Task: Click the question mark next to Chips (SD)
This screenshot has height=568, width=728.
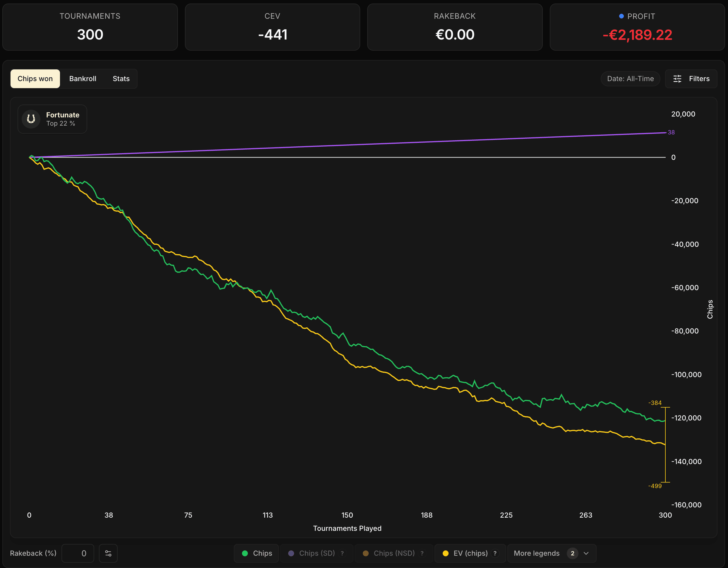Action: (342, 553)
